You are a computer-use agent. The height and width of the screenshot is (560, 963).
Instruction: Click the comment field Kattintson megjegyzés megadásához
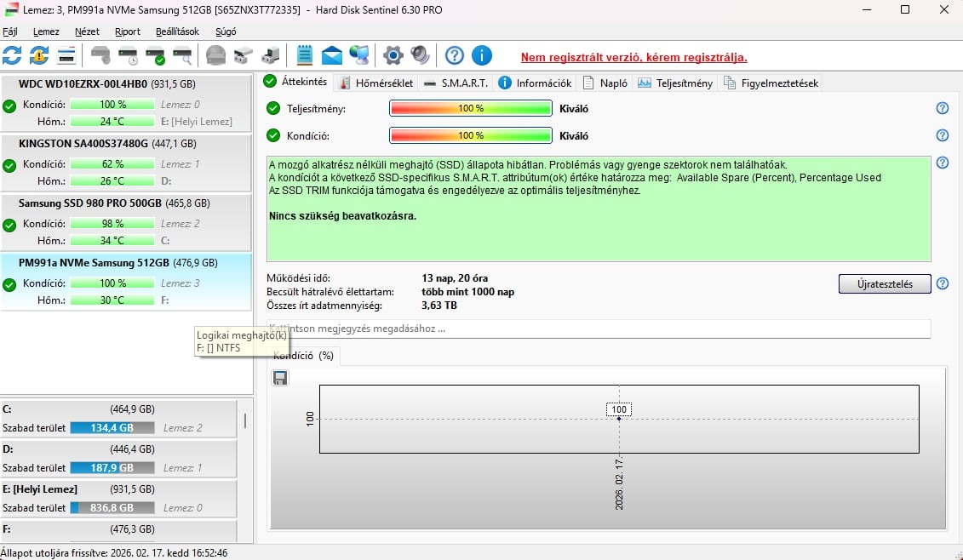click(x=599, y=329)
